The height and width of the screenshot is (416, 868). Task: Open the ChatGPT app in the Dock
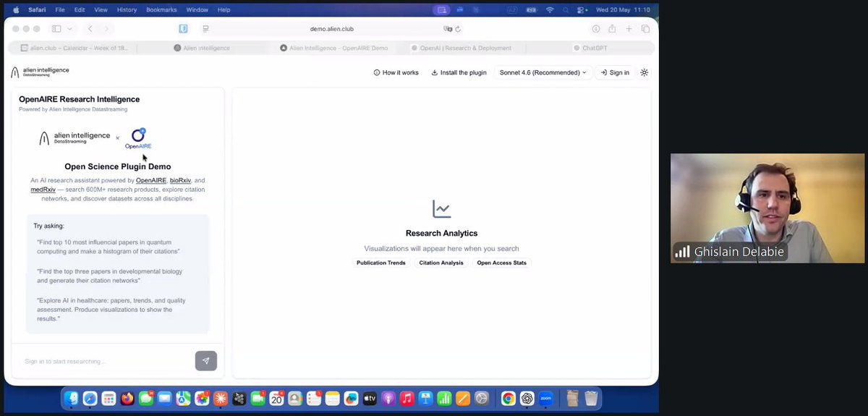tap(527, 398)
